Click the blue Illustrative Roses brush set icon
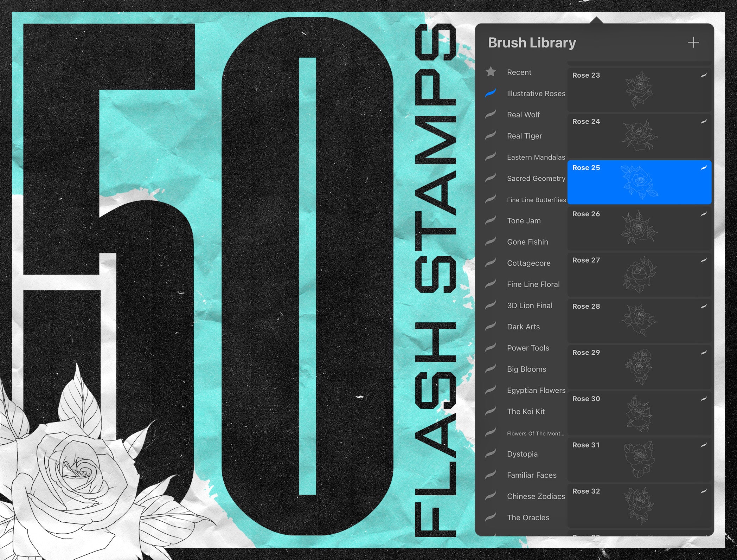 coord(491,93)
